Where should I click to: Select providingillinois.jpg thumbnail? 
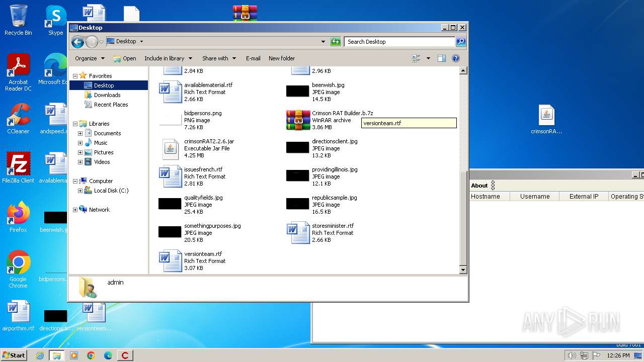[297, 175]
